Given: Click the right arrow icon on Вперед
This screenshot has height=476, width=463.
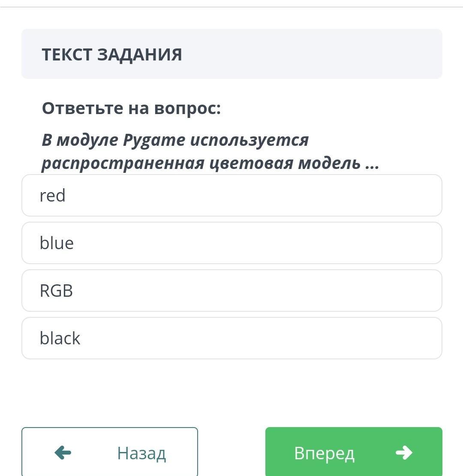Looking at the screenshot, I should tap(404, 452).
